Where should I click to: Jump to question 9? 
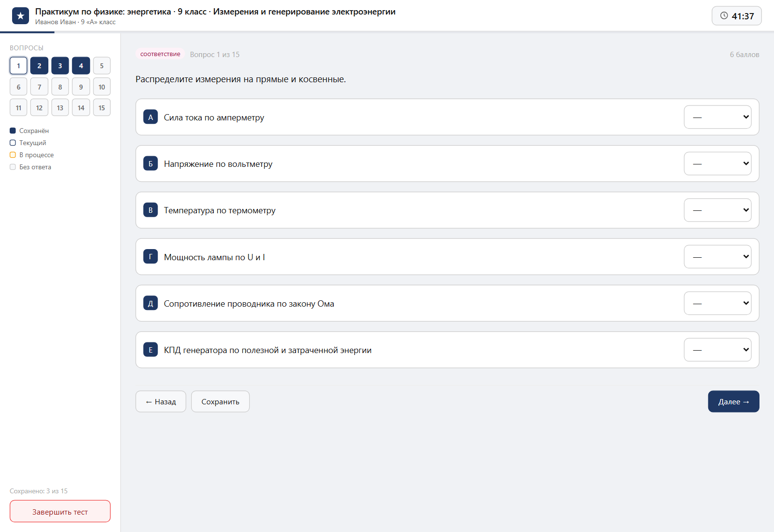(81, 87)
